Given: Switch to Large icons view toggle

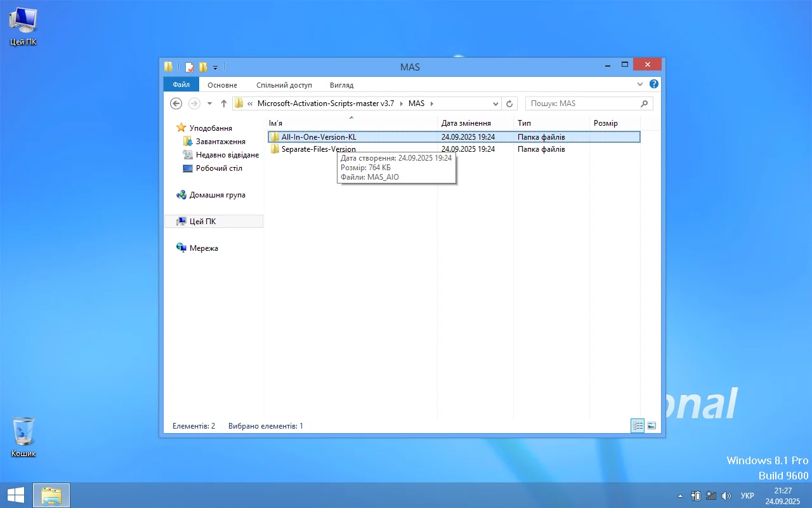Looking at the screenshot, I should point(652,426).
